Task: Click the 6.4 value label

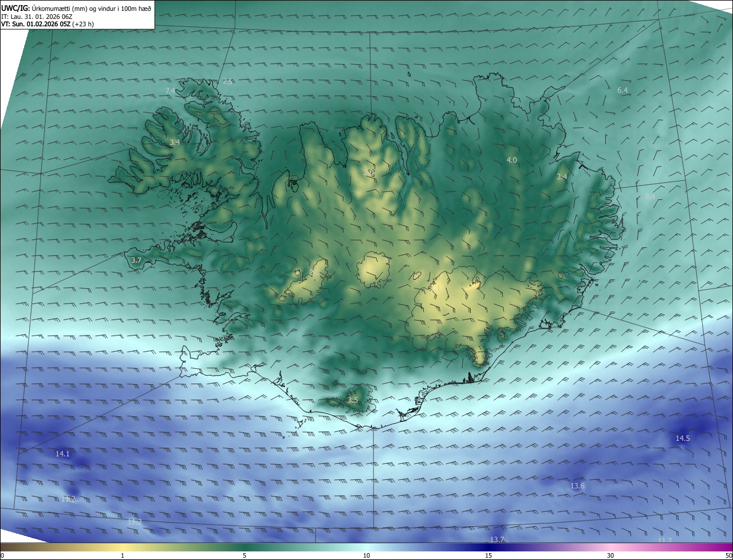Action: [622, 90]
